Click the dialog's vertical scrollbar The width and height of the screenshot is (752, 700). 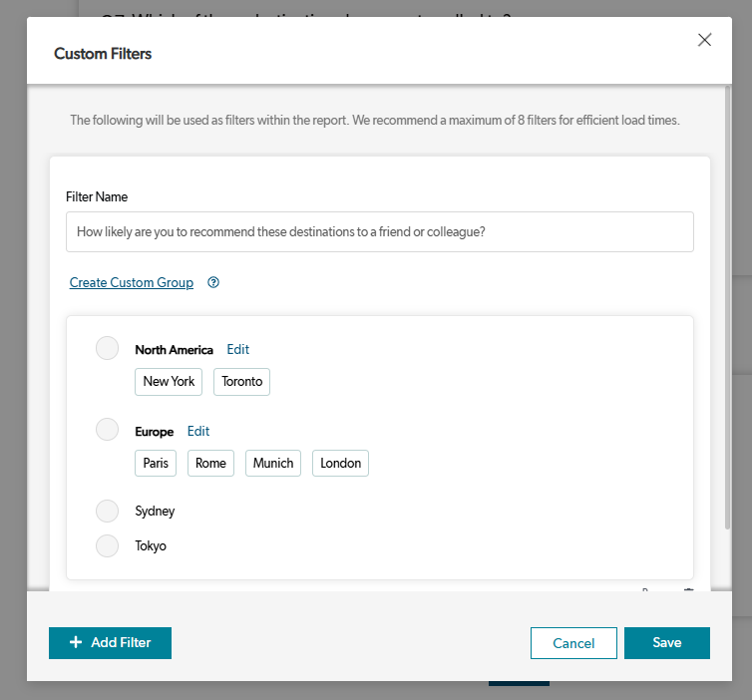[x=727, y=319]
